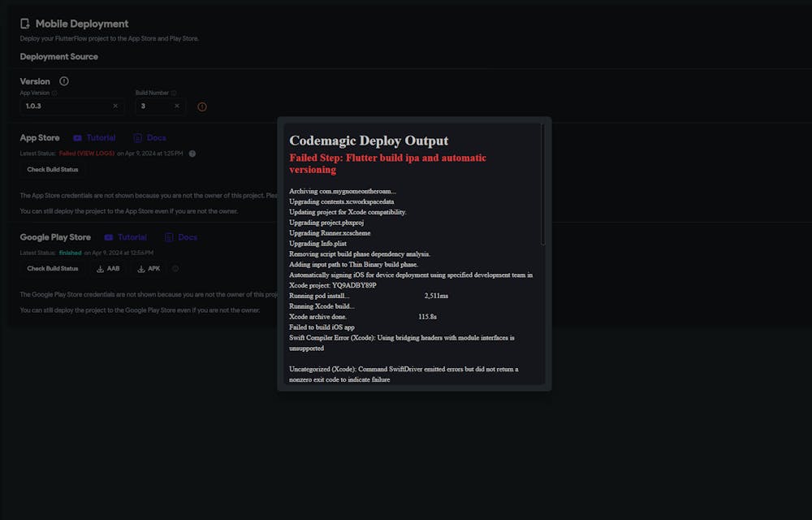Click the App Store Docs document icon
Image resolution: width=812 pixels, height=520 pixels.
(x=138, y=138)
